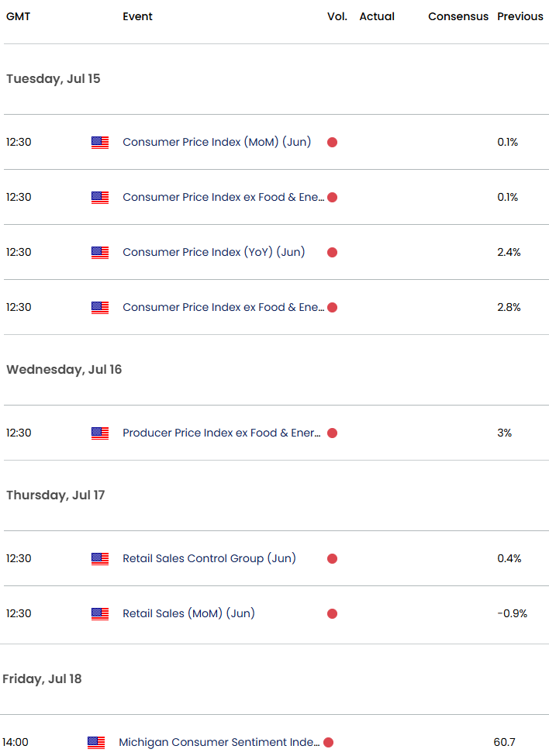Click red volatility dot for CPI (MoM)
The width and height of the screenshot is (549, 756).
point(332,143)
